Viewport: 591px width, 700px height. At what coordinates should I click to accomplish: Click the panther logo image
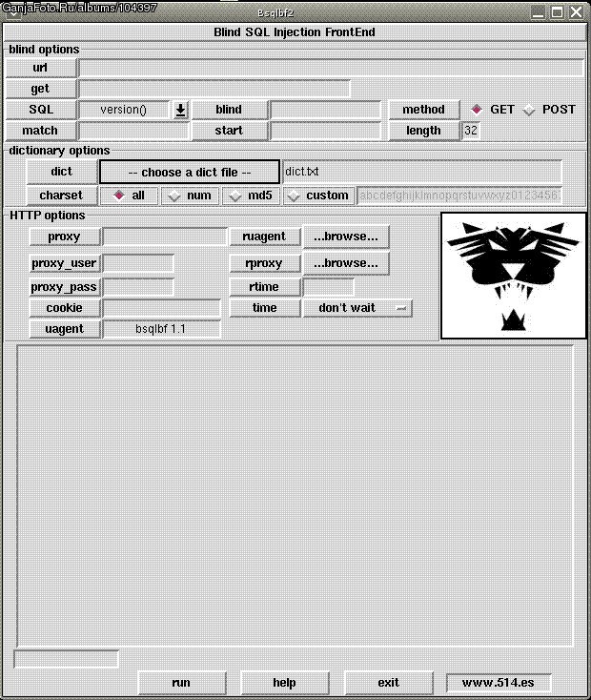(513, 276)
